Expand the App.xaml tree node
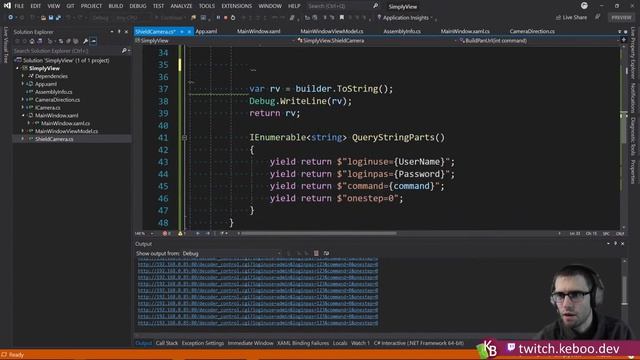 (x=23, y=84)
